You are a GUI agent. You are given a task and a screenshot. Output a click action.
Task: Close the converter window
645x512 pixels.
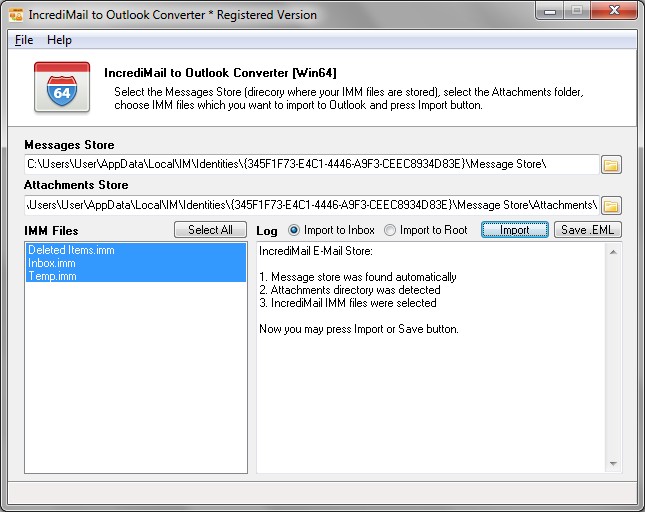click(614, 10)
